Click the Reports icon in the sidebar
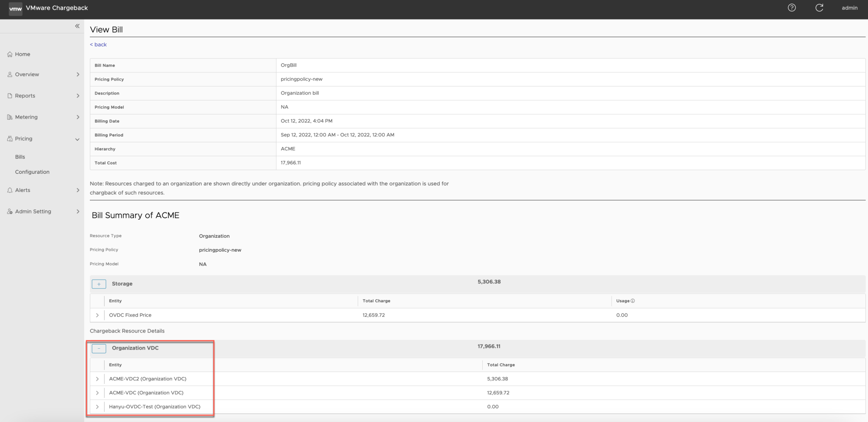 point(9,96)
